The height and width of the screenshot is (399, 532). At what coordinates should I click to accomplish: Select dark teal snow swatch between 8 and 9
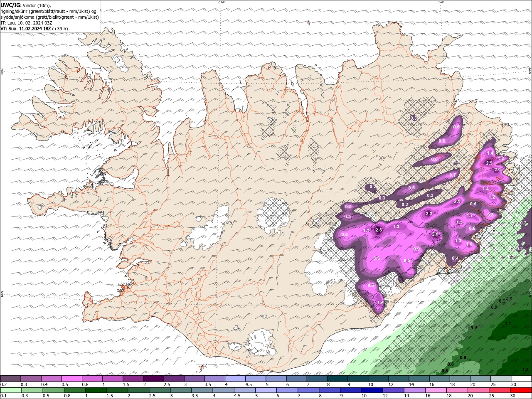tap(337, 379)
